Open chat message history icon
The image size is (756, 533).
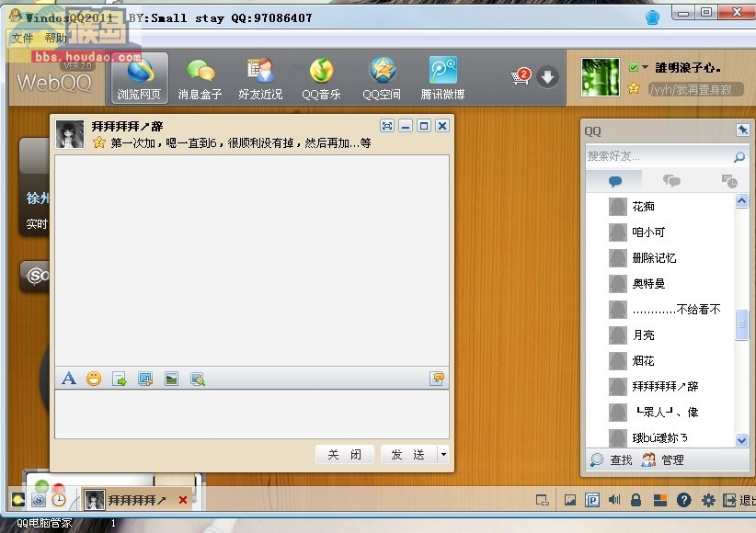click(437, 379)
